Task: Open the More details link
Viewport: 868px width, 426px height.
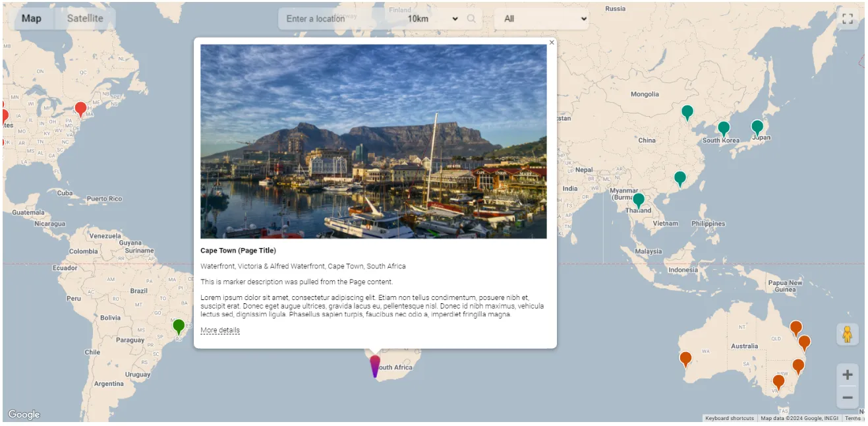Action: pos(220,330)
